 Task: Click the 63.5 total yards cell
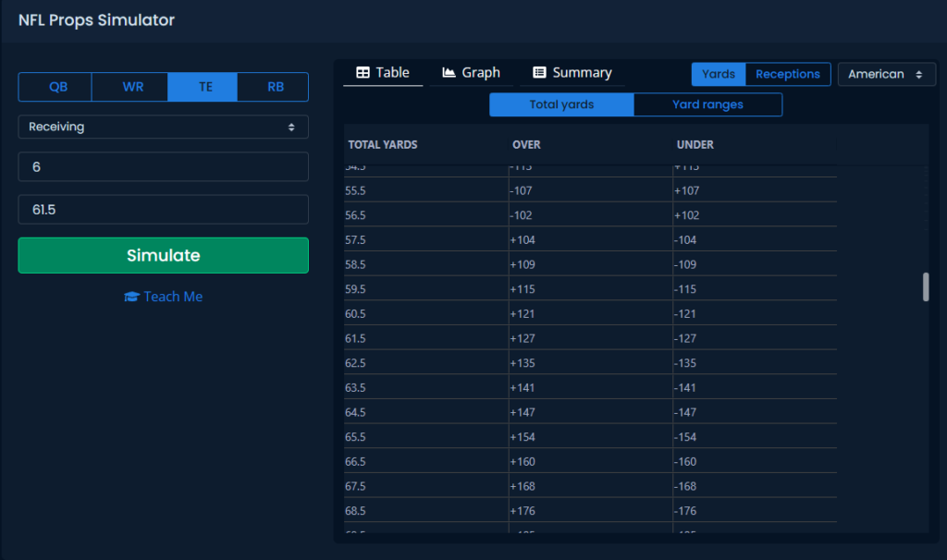click(426, 388)
